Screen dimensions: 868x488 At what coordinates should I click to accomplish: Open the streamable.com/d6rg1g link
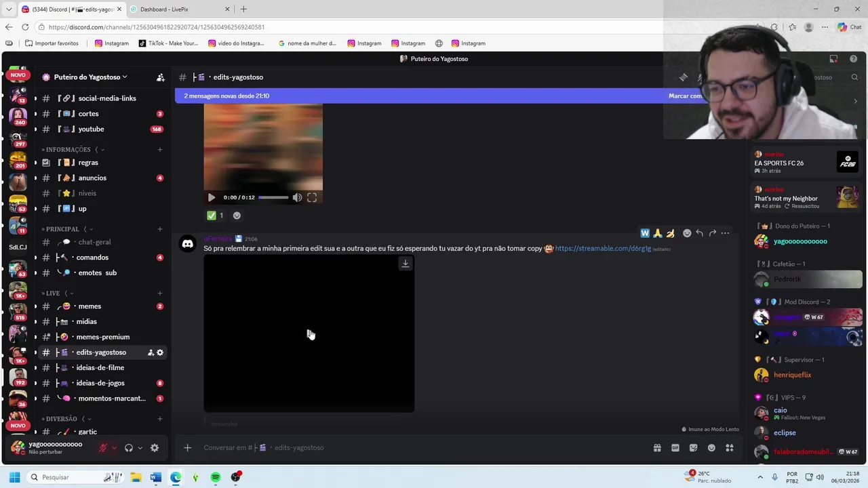click(603, 249)
